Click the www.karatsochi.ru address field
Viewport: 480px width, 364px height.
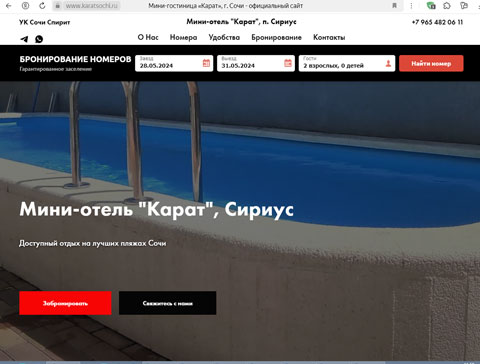tap(91, 6)
